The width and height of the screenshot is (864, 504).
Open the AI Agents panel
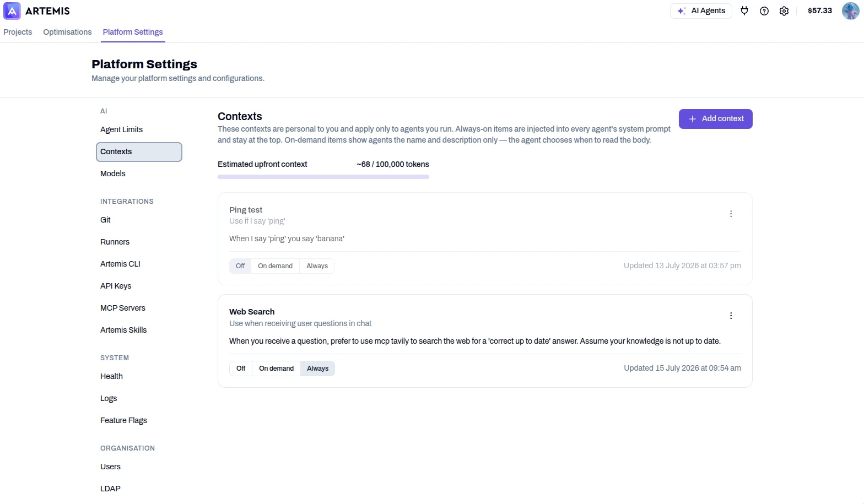pos(701,11)
